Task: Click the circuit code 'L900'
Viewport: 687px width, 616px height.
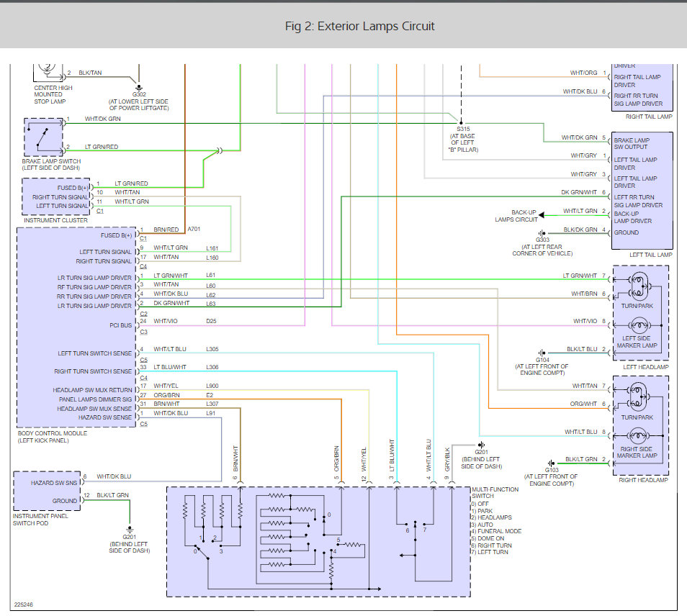Action: tap(212, 386)
